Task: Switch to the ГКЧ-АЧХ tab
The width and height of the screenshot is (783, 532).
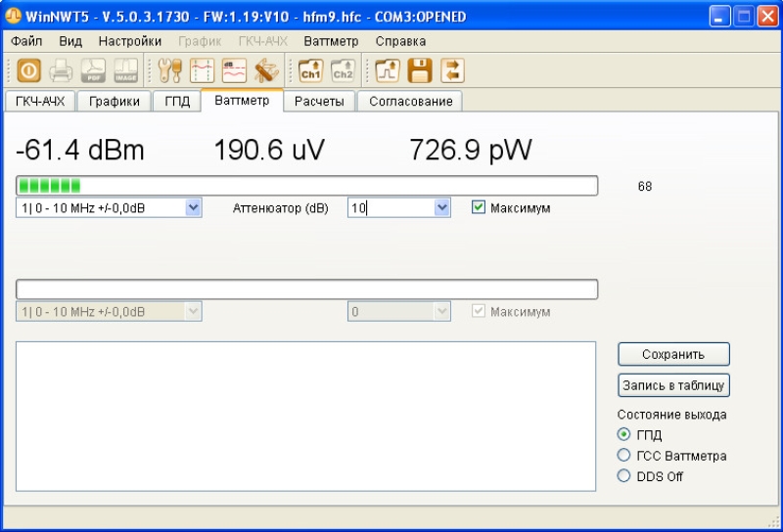Action: pos(40,102)
